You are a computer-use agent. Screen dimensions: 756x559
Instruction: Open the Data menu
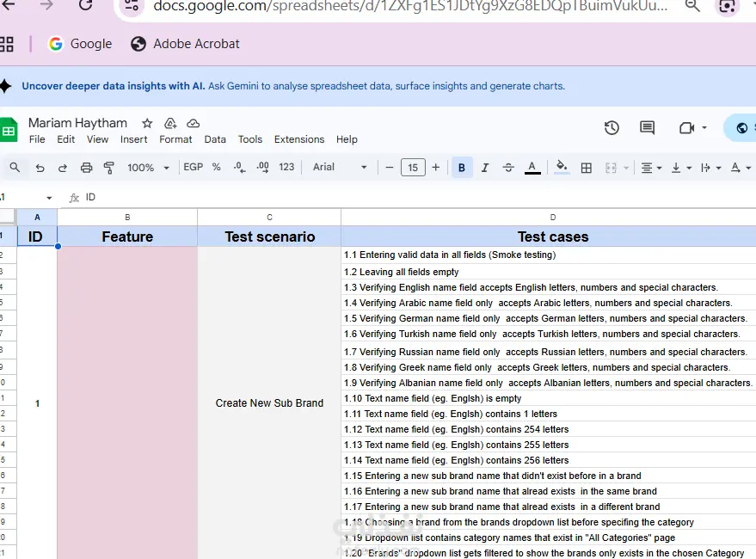click(x=215, y=139)
